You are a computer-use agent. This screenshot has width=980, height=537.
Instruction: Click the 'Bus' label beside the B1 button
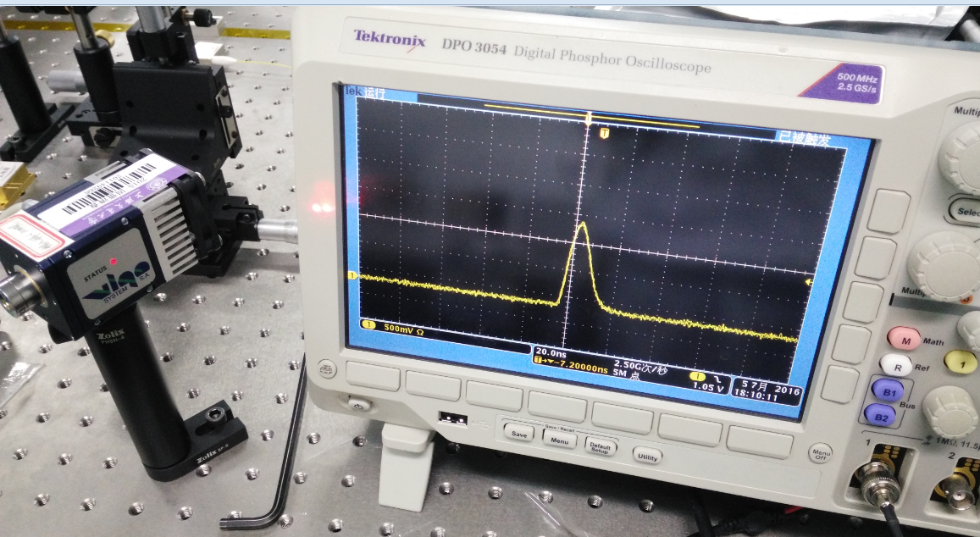coord(907,405)
